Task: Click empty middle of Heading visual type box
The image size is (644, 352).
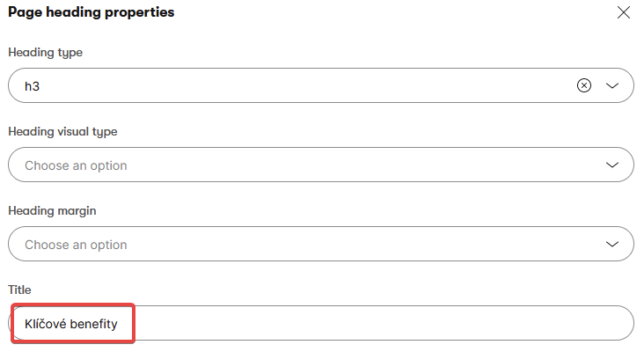Action: pyautogui.click(x=352, y=165)
